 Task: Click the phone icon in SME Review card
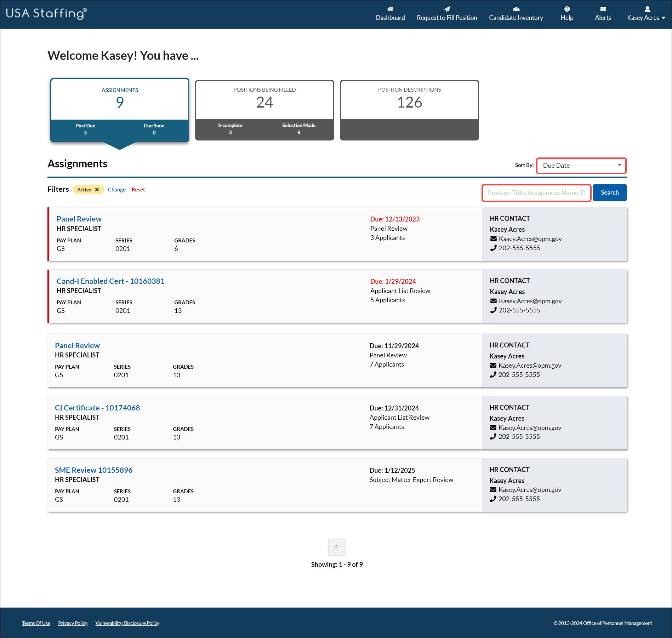[x=493, y=499]
